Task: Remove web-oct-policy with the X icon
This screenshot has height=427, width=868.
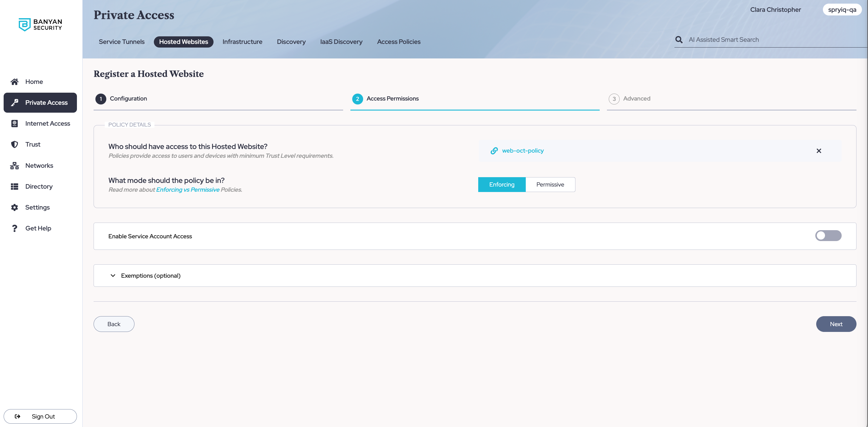Action: [x=818, y=151]
